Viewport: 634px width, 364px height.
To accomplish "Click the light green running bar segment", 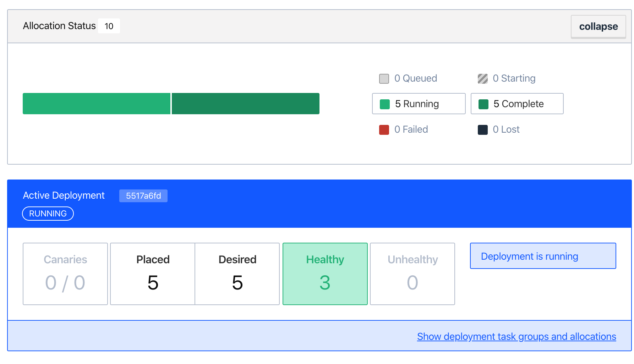I will click(x=97, y=104).
